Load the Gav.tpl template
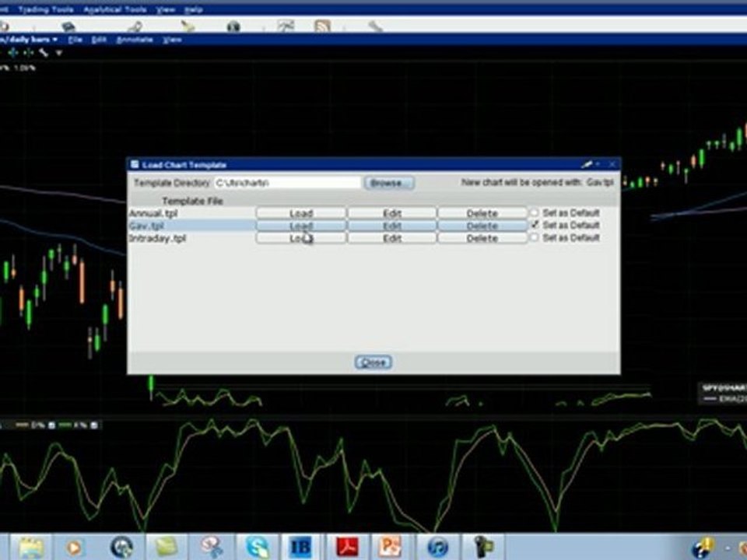Viewport: 747px width, 560px height. pyautogui.click(x=300, y=226)
